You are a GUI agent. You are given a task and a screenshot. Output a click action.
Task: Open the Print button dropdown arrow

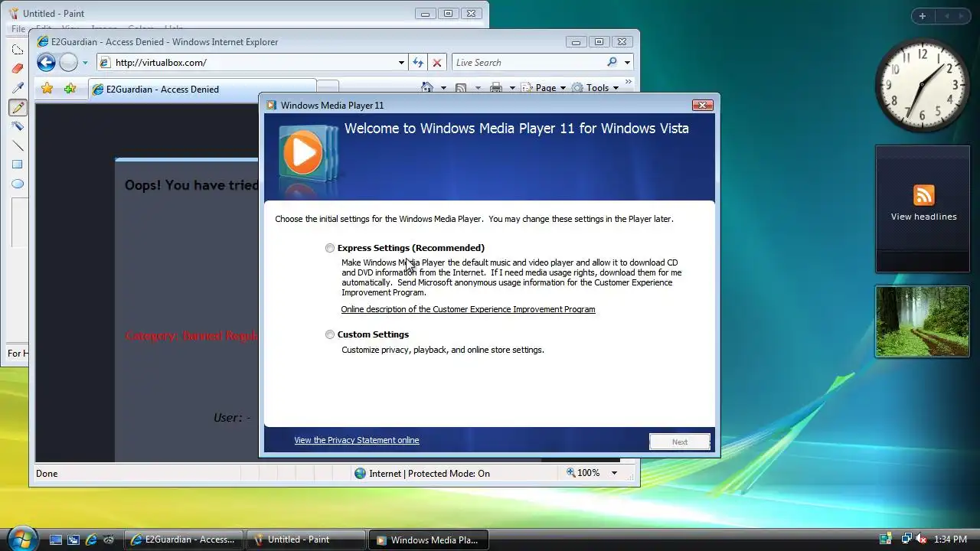(512, 88)
